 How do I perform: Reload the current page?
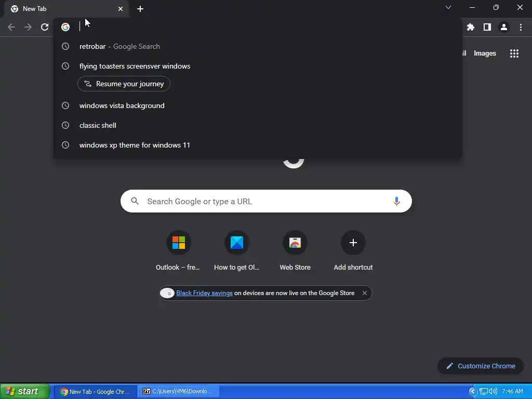click(45, 27)
